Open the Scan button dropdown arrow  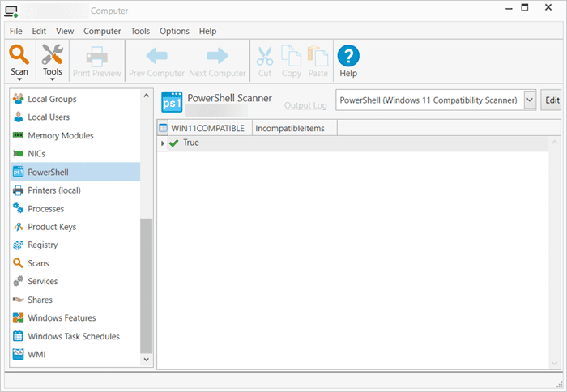point(19,79)
